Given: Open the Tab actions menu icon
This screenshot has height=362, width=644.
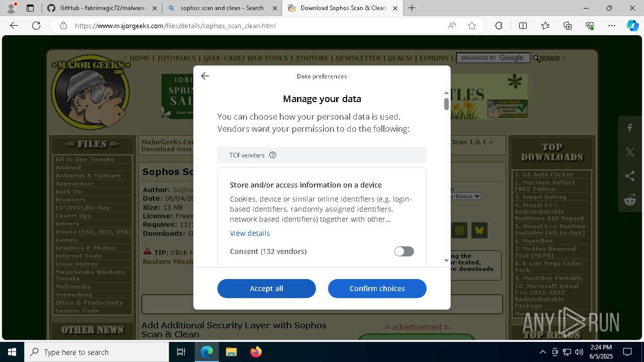Looking at the screenshot, I should [x=30, y=8].
